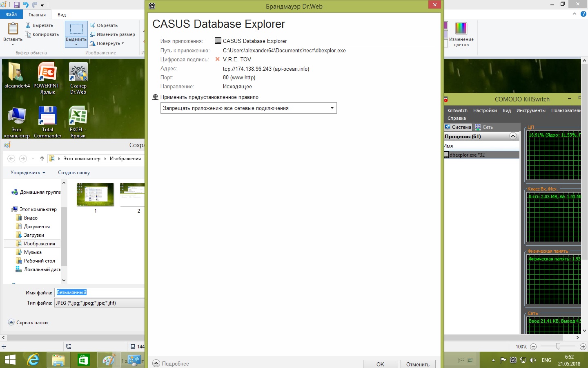This screenshot has width=588, height=368.
Task: Open Paint help with the question mark icon
Action: (584, 14)
